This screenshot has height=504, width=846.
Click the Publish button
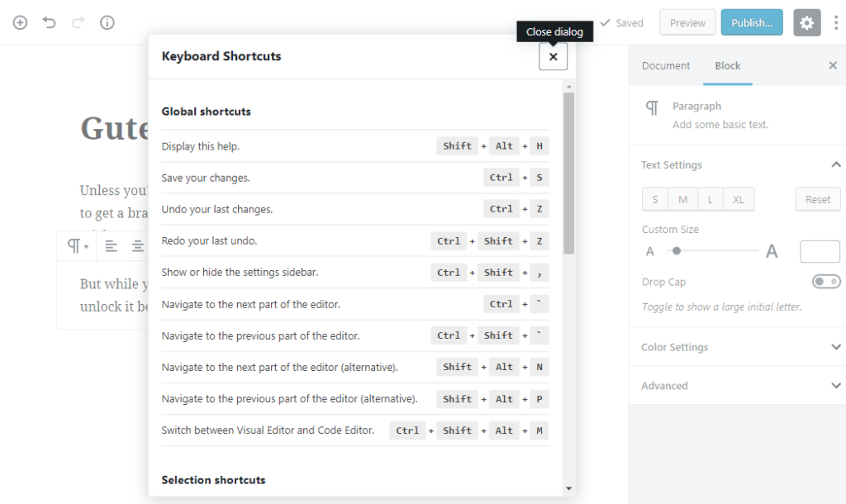751,22
